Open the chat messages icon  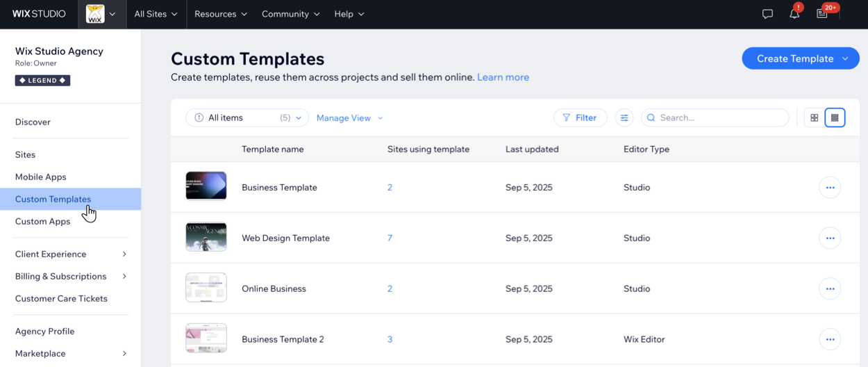(x=767, y=14)
